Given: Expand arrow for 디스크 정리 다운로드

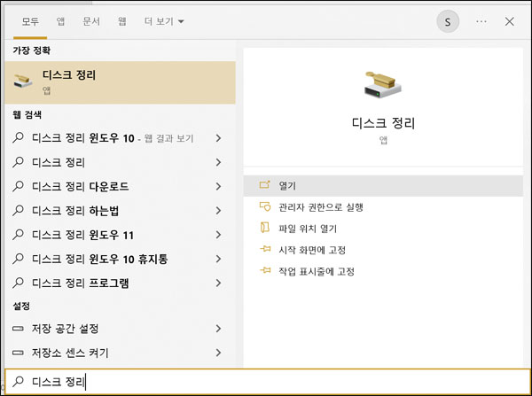Looking at the screenshot, I should click(218, 186).
